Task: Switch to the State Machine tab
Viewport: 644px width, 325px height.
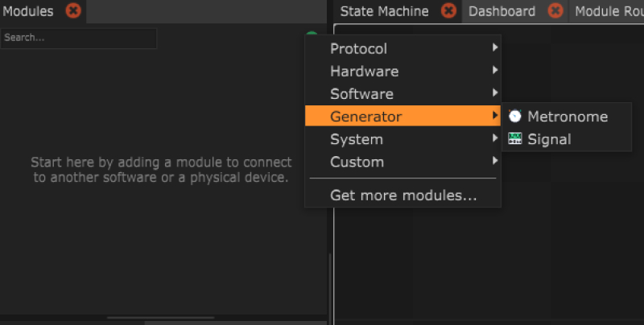Action: pyautogui.click(x=385, y=11)
